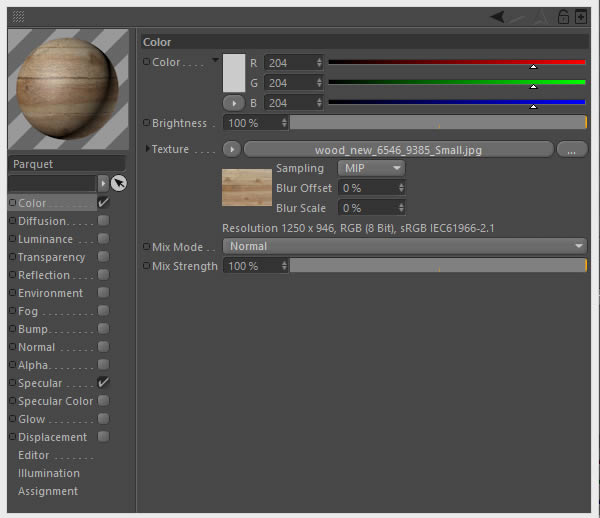
Task: Open the Editor settings tab
Action: pos(34,455)
